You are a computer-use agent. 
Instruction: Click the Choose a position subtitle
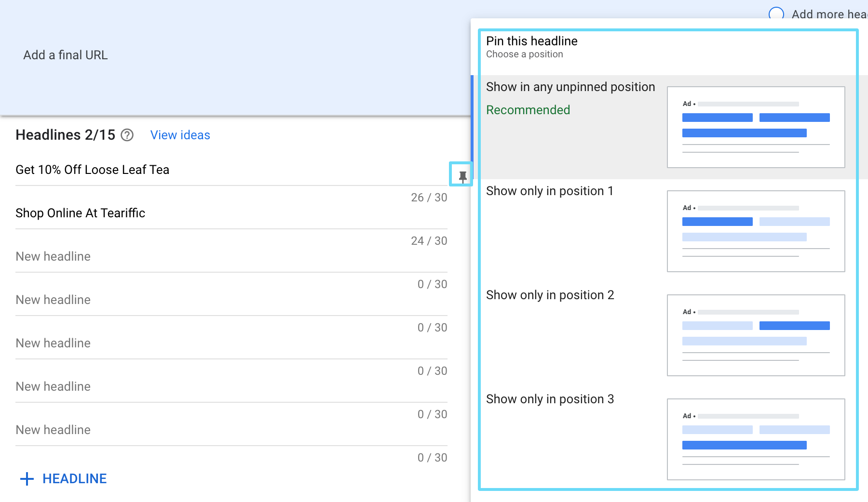click(x=524, y=54)
